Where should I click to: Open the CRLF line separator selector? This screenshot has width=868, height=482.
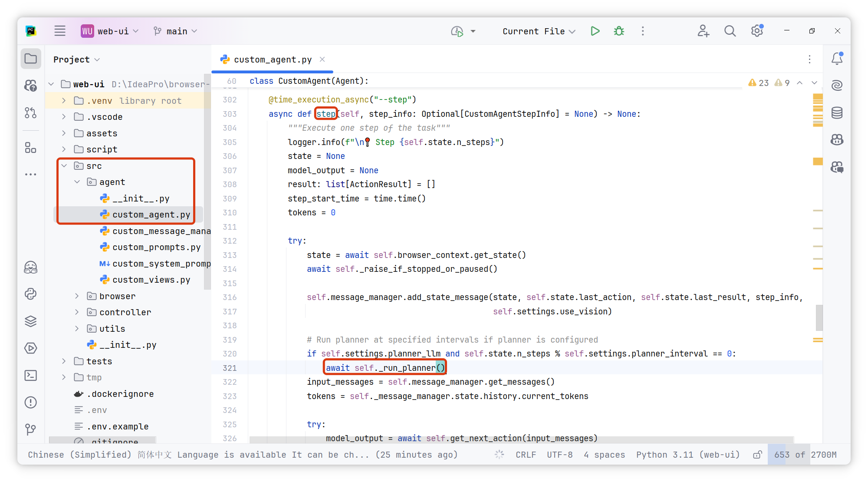click(x=526, y=455)
